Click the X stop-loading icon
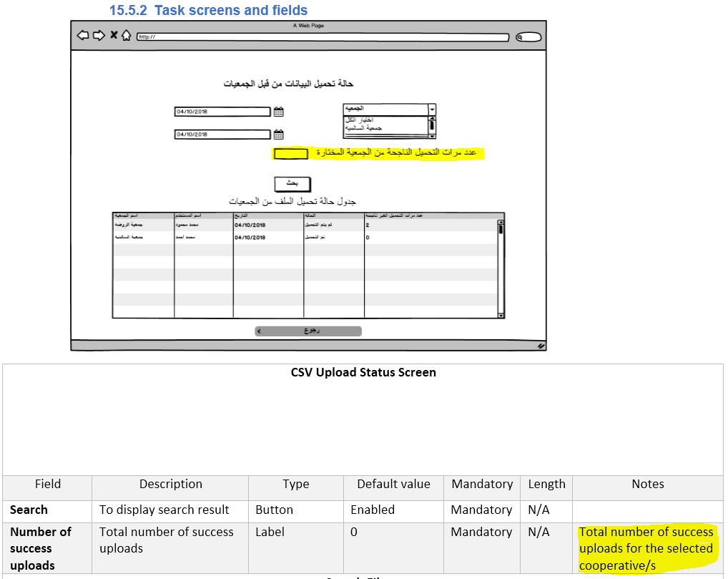 pyautogui.click(x=114, y=35)
